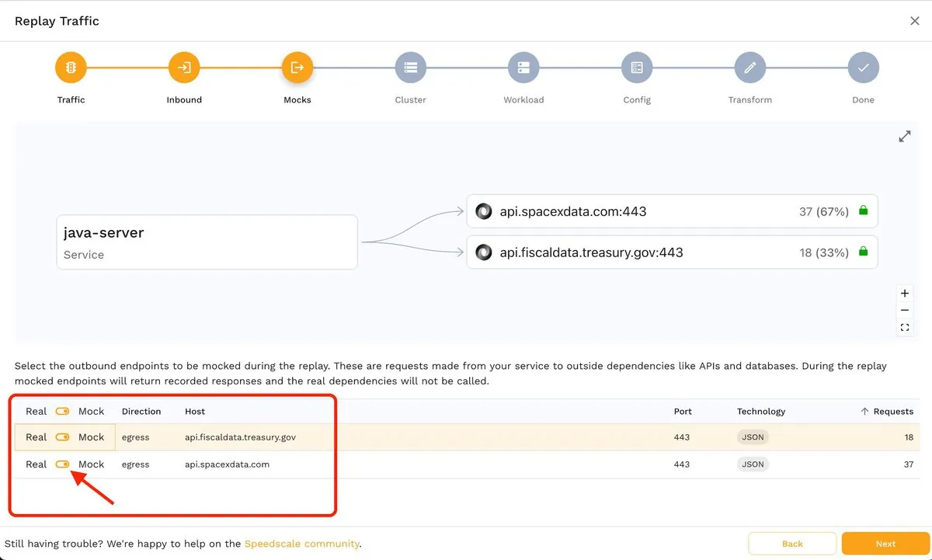The height and width of the screenshot is (560, 932).
Task: Zoom out of the service graph
Action: (905, 311)
